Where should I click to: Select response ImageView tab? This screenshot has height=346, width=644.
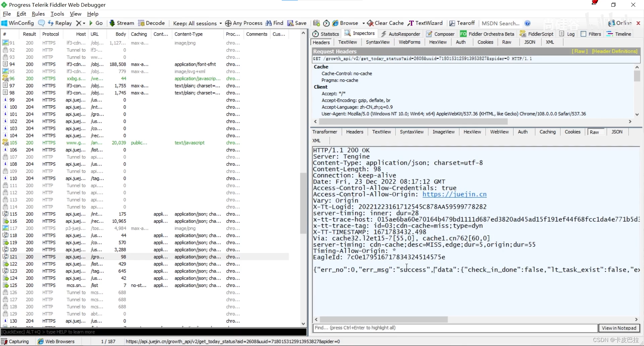443,132
